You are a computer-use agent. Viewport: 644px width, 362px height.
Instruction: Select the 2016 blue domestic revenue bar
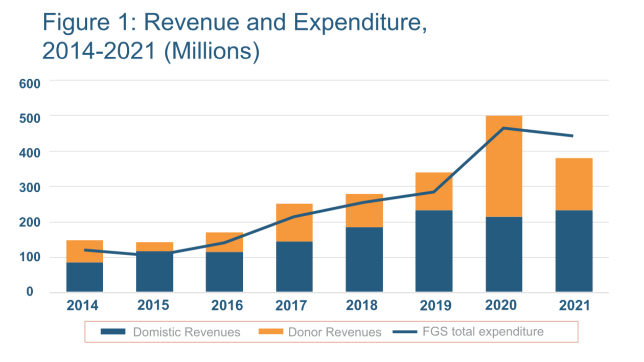(x=224, y=272)
